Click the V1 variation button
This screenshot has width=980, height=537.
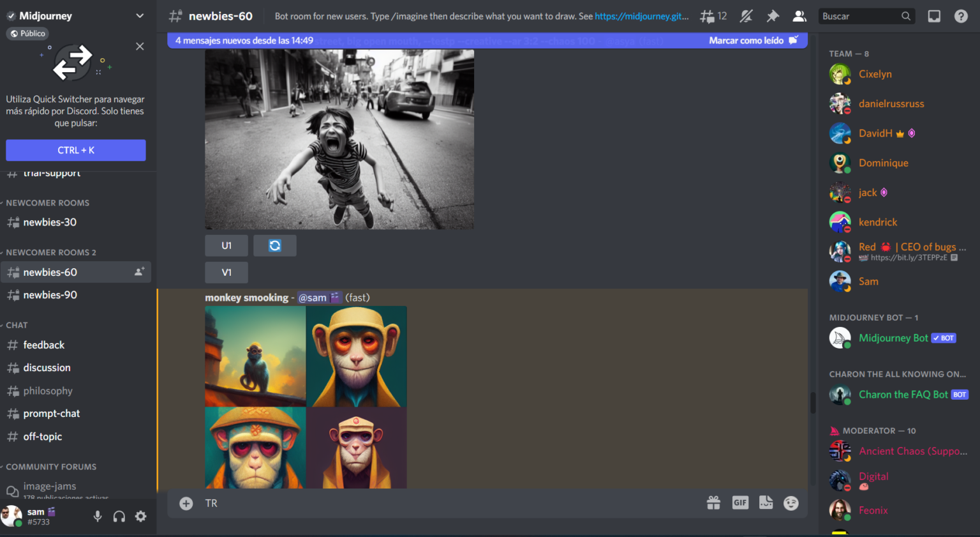tap(226, 273)
